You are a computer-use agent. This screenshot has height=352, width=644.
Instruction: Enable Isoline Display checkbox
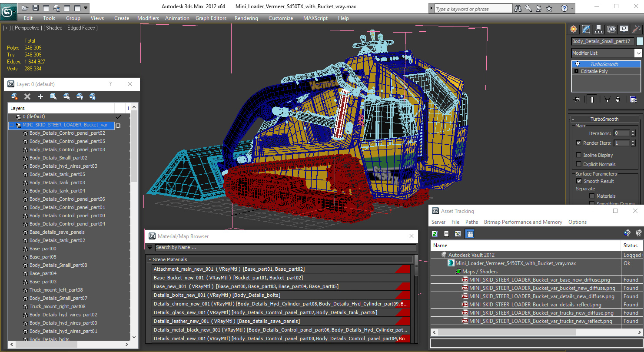pos(578,155)
